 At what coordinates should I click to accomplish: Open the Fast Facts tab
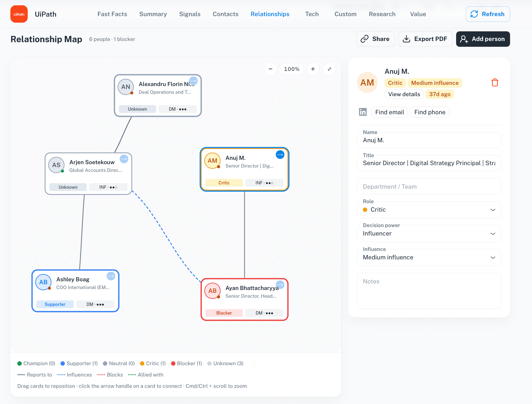tap(112, 14)
